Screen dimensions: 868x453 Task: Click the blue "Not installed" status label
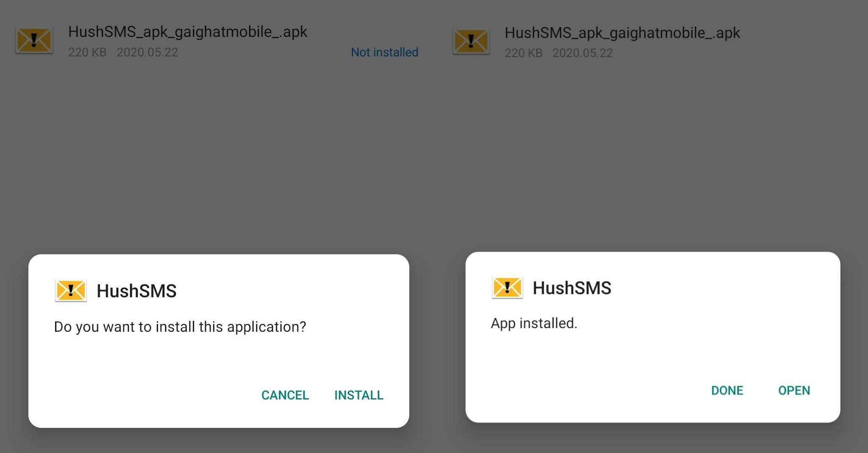pyautogui.click(x=384, y=52)
